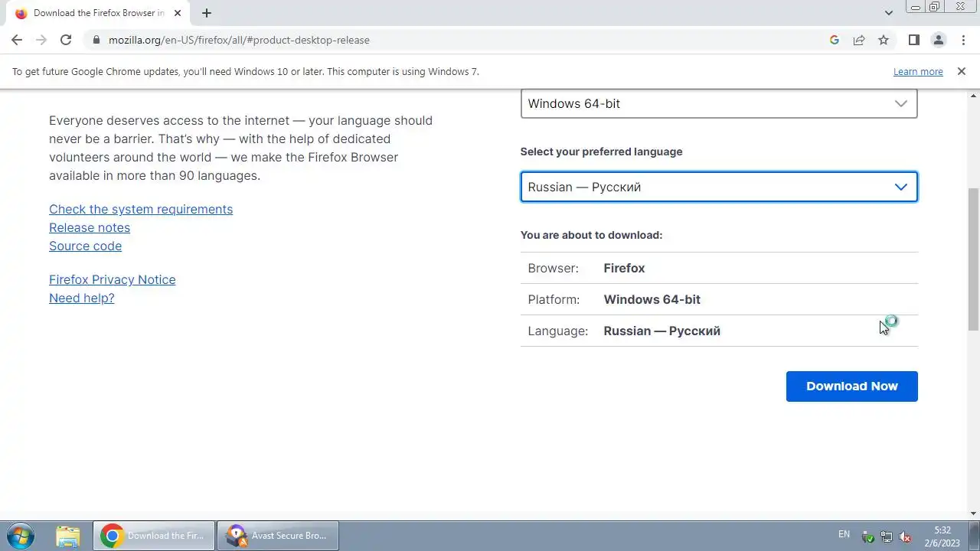
Task: Open the Learn more link
Action: click(x=918, y=71)
